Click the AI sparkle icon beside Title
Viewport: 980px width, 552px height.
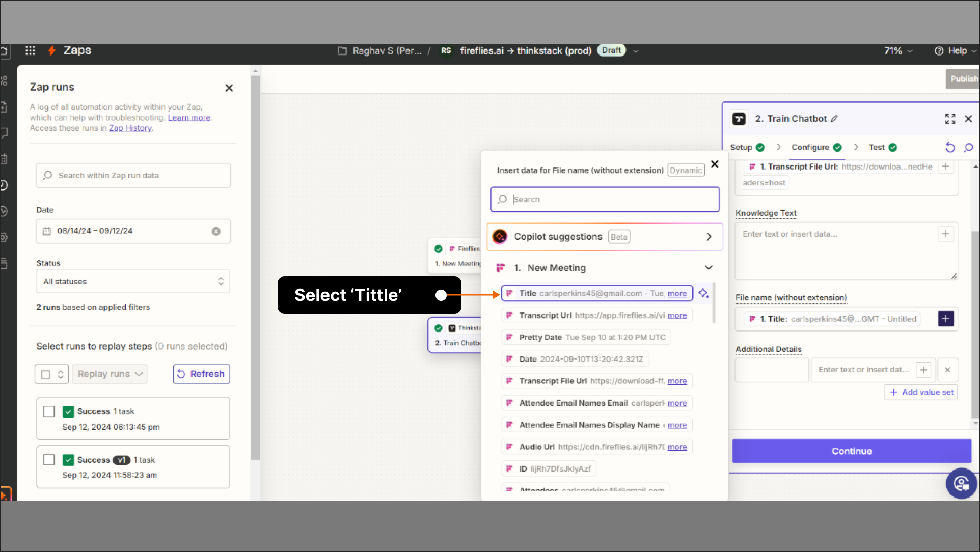tap(703, 293)
